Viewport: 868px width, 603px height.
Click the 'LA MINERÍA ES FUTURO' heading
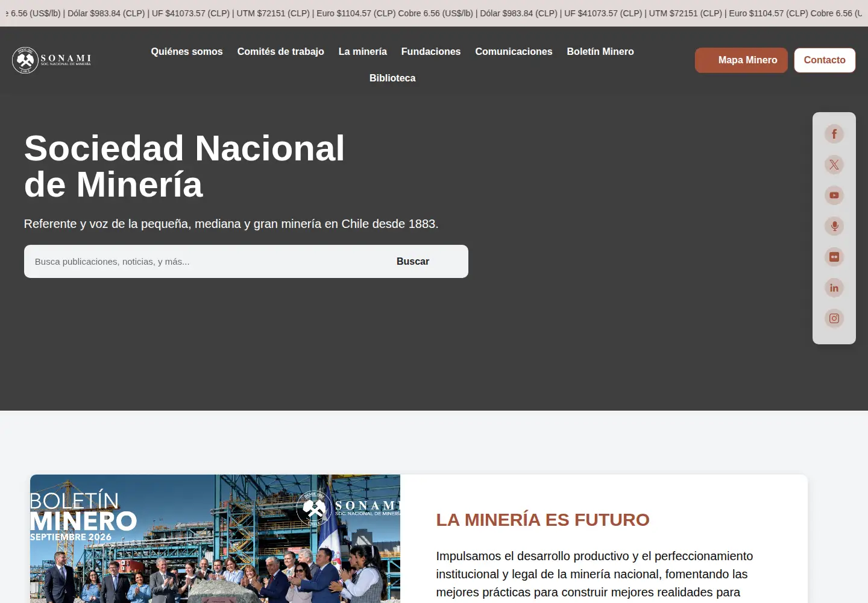542,520
